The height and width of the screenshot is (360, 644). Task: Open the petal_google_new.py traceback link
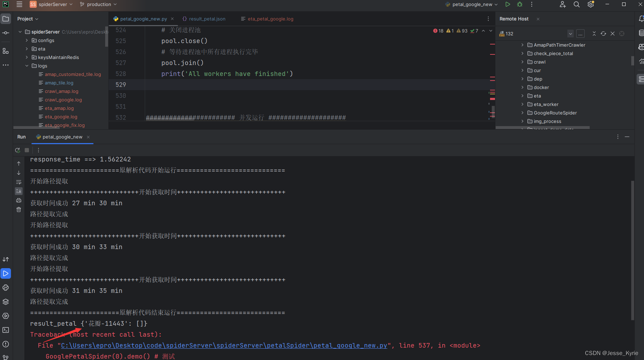coord(224,346)
